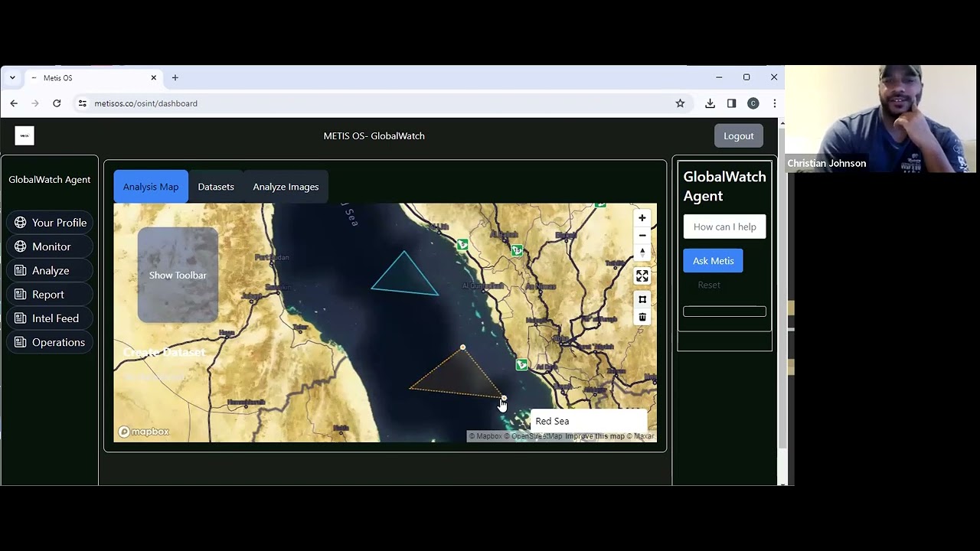Open Maxar attribution link
This screenshot has width=980, height=551.
tap(641, 436)
